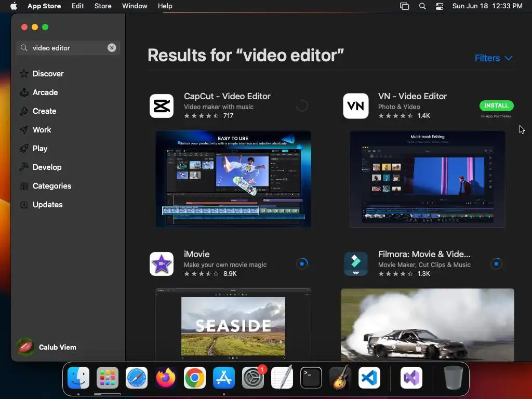Open the Window menu

click(135, 6)
